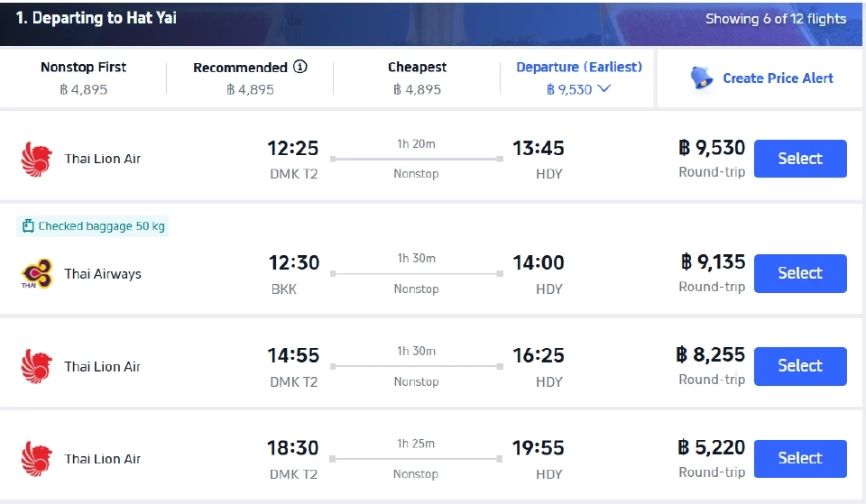Select the 12:30 Thai Airways flight

coord(799,273)
